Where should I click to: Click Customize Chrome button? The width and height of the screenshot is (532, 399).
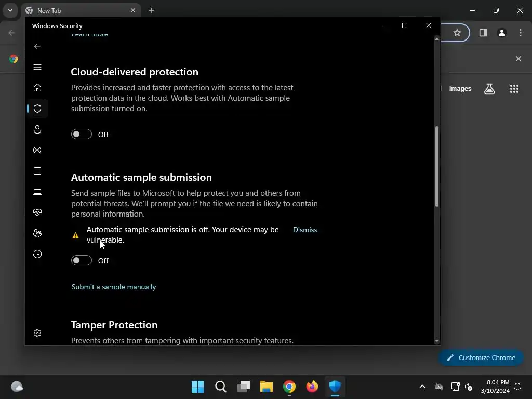click(481, 357)
